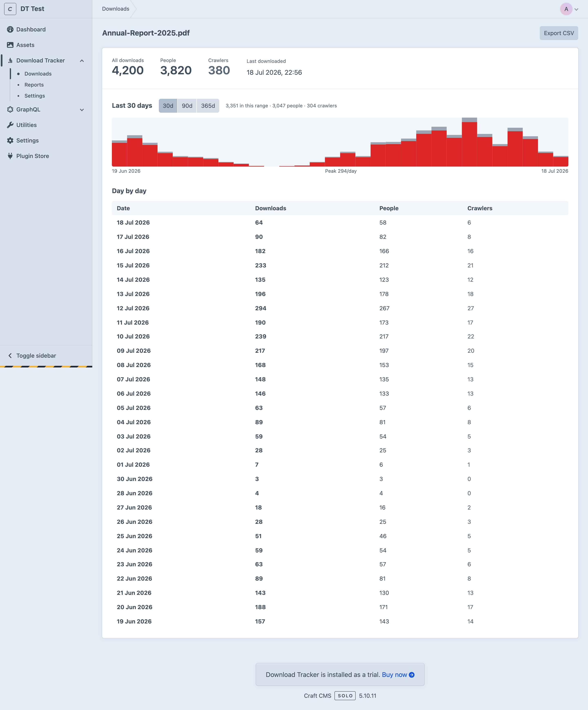The width and height of the screenshot is (588, 710).
Task: Click the Date column header
Action: (123, 208)
